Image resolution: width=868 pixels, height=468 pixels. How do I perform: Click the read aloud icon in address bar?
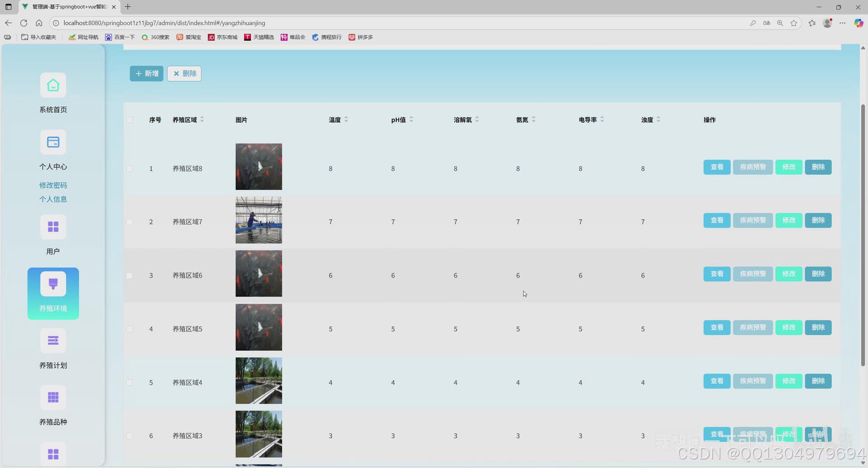coord(767,23)
